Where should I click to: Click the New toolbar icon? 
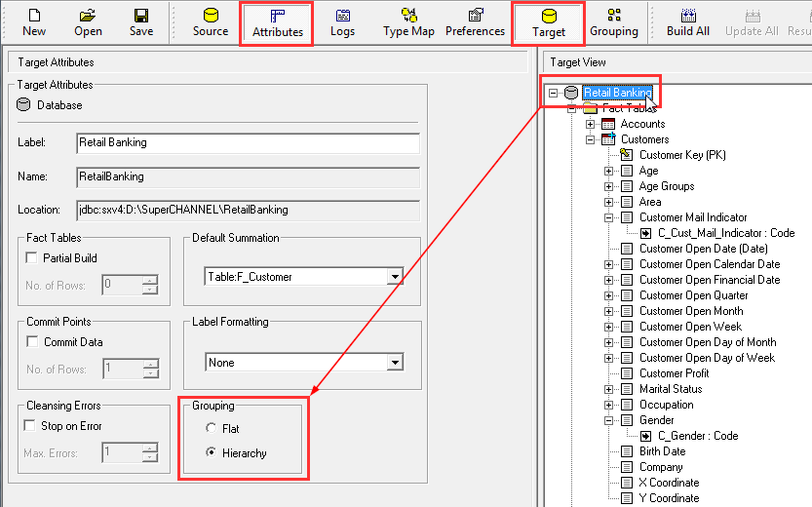tap(34, 22)
